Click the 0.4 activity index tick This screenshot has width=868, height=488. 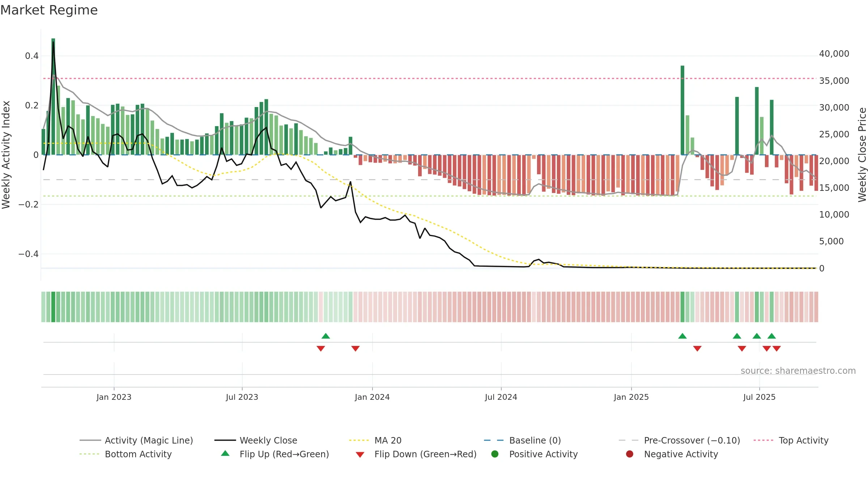click(x=32, y=56)
